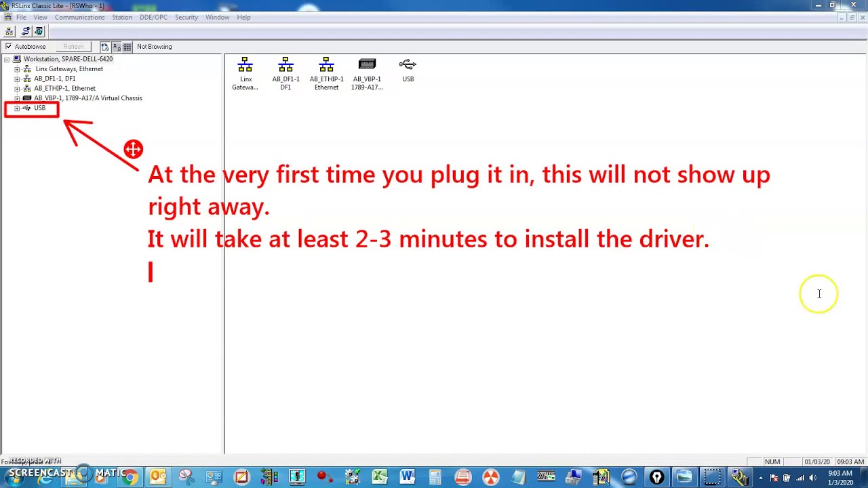Open Microsoft Excel from taskbar

point(380,477)
